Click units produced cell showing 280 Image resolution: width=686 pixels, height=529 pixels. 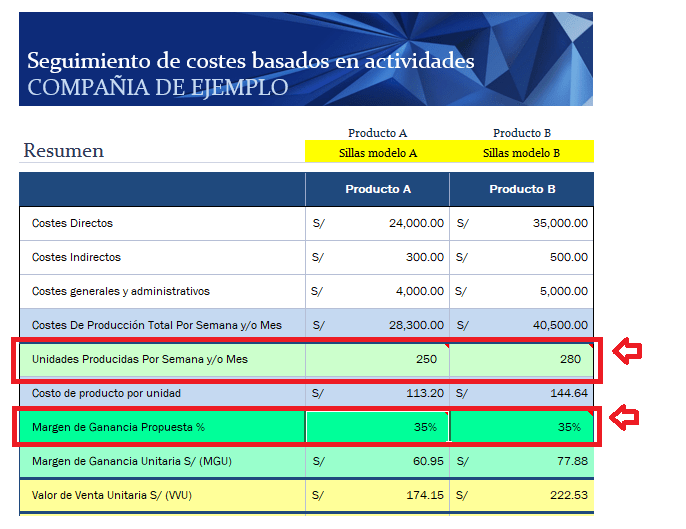click(521, 359)
